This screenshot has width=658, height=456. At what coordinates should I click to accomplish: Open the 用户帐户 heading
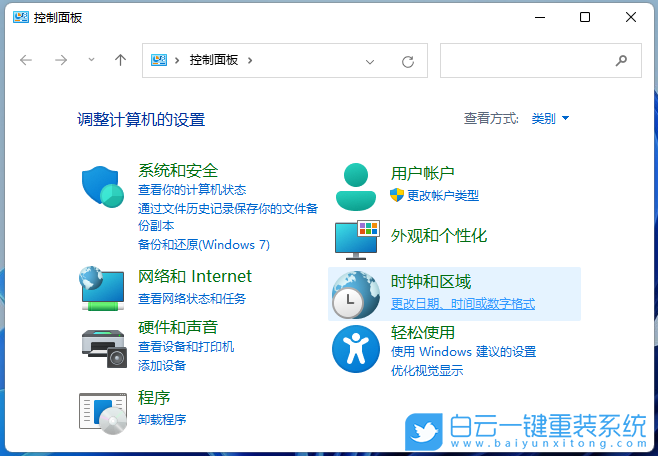[x=423, y=173]
